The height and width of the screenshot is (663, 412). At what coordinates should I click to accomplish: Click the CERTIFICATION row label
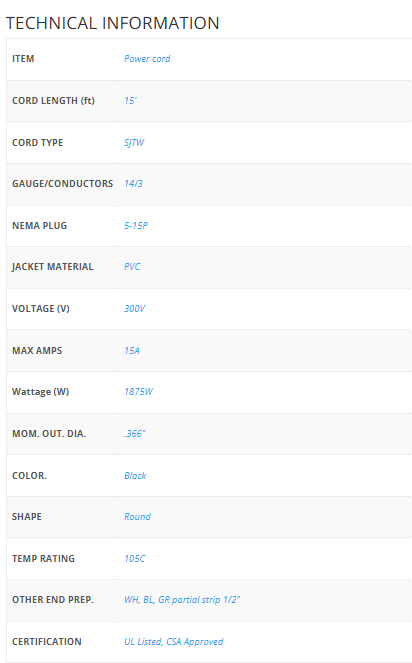[x=47, y=641]
